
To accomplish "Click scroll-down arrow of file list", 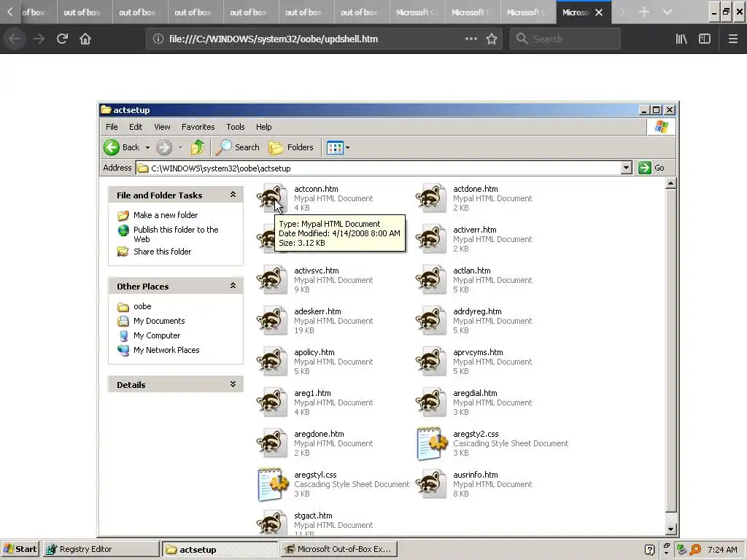I will click(x=670, y=529).
